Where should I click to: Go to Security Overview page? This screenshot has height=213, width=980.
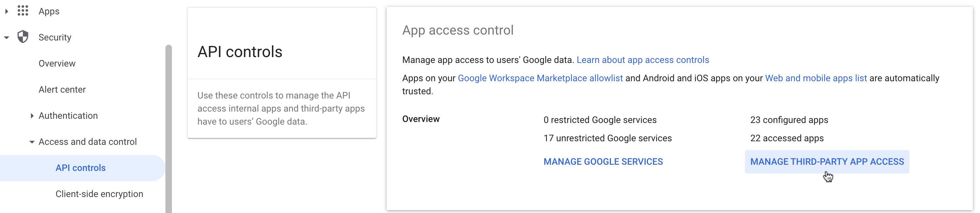click(x=57, y=63)
